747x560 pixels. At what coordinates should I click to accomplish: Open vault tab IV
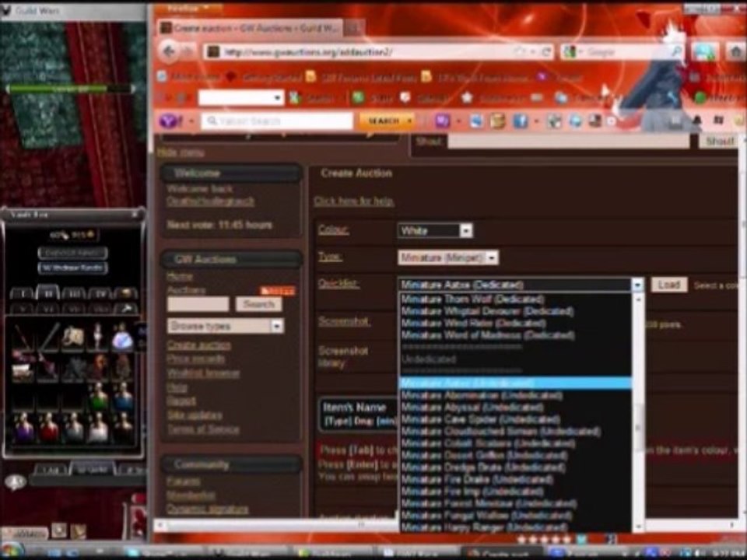click(x=99, y=293)
